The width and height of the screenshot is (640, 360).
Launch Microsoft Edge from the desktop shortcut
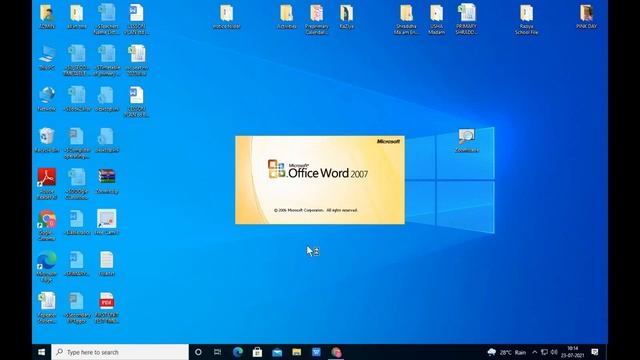pos(47,267)
